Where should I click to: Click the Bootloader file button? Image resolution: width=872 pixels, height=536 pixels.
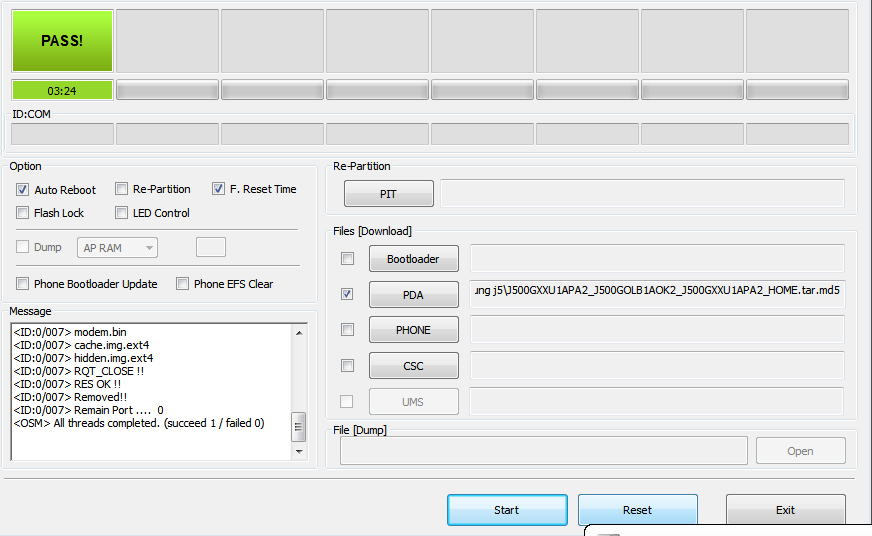413,259
